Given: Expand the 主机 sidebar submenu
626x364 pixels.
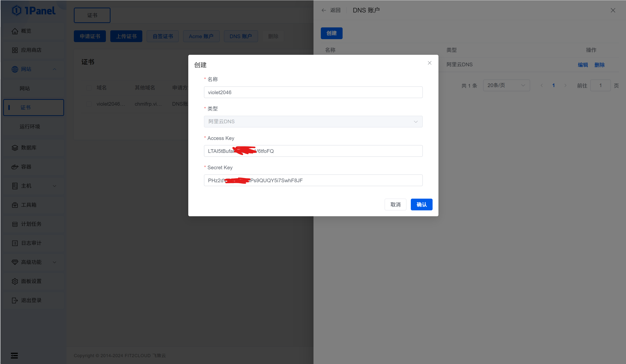Looking at the screenshot, I should point(54,186).
